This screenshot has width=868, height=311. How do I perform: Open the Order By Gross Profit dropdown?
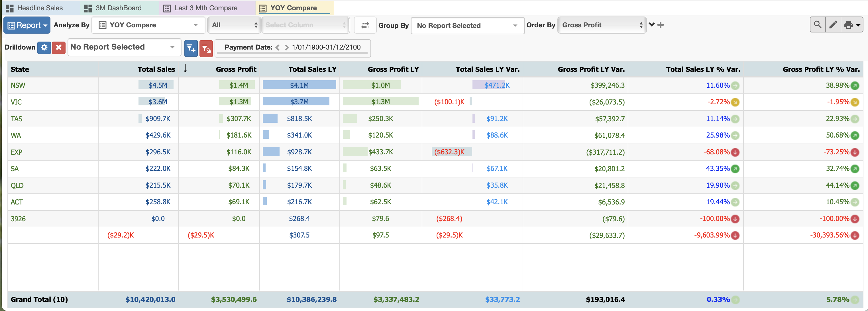point(602,25)
